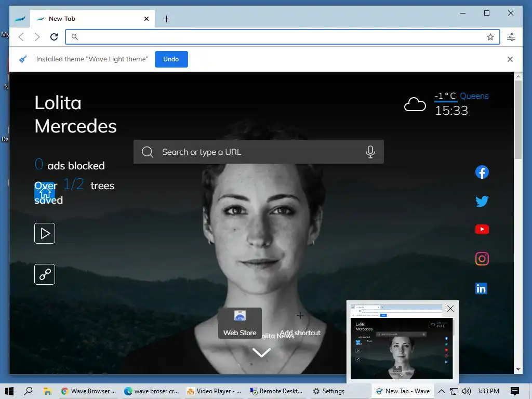Go back with the back arrow

click(x=21, y=37)
